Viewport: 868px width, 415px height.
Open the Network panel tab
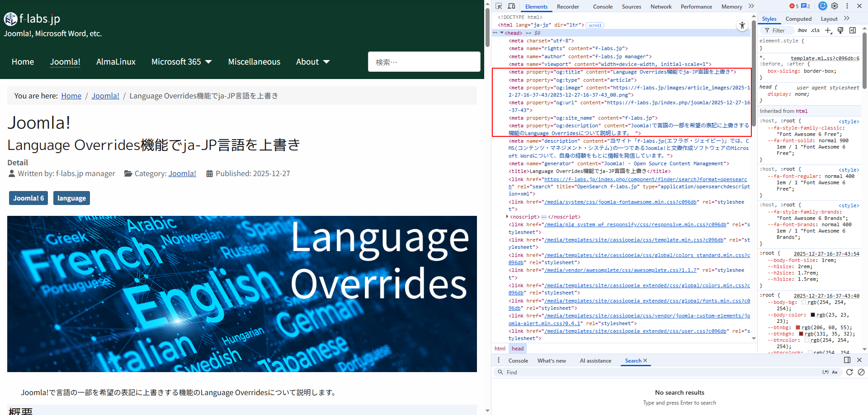click(x=661, y=6)
